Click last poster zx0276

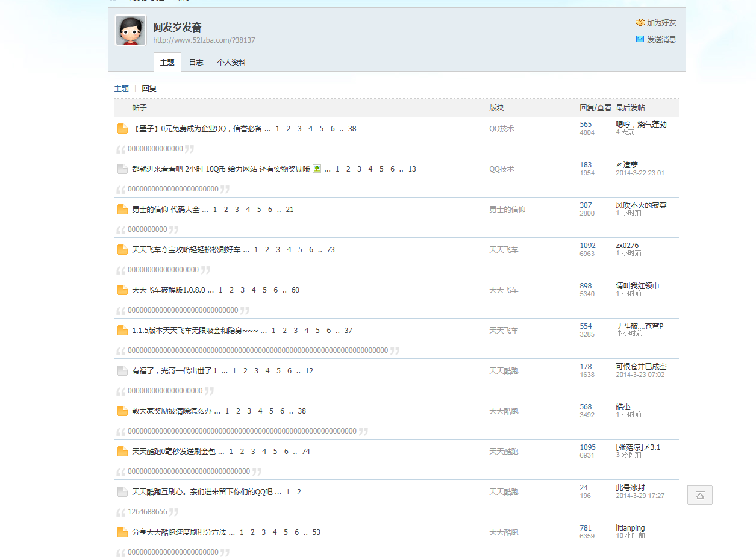pos(627,246)
